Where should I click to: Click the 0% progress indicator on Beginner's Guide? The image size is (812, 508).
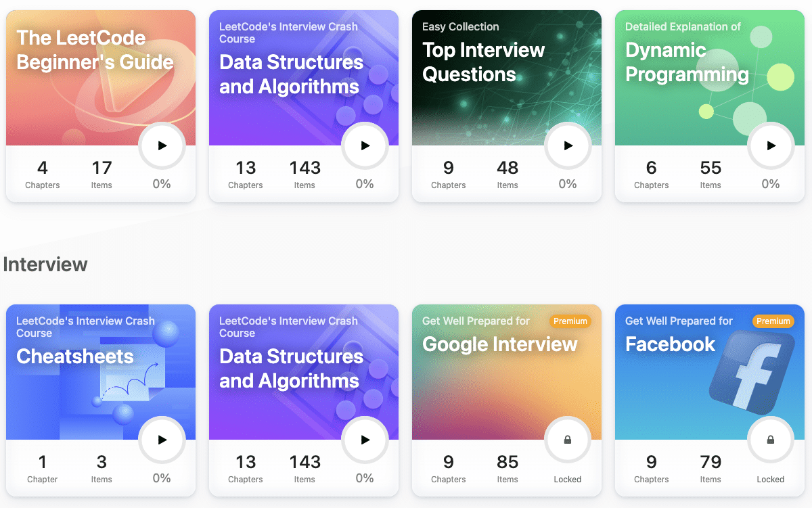[x=162, y=184]
